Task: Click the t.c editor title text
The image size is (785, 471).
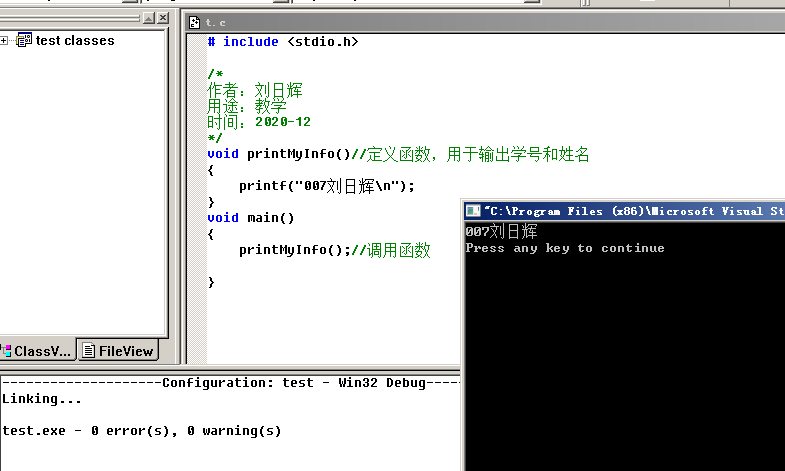Action: (x=215, y=23)
